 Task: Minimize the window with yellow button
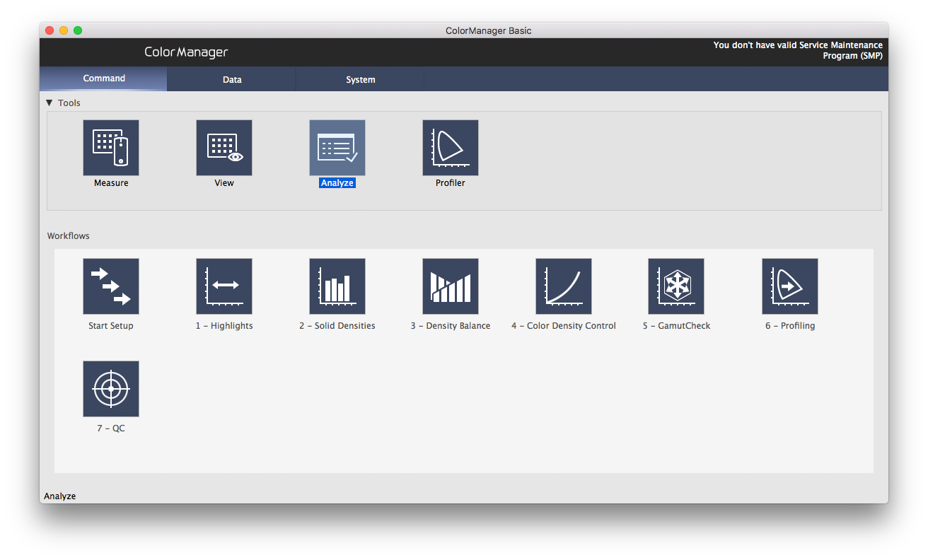tap(64, 30)
